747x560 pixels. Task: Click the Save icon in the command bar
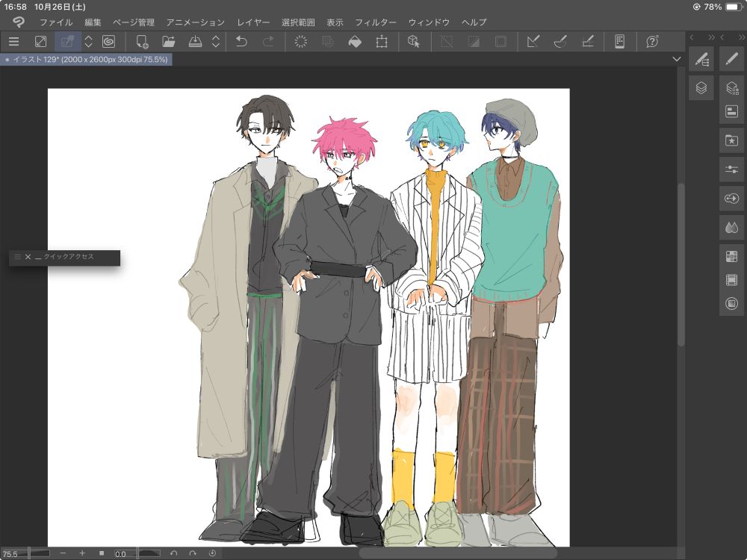coord(193,42)
